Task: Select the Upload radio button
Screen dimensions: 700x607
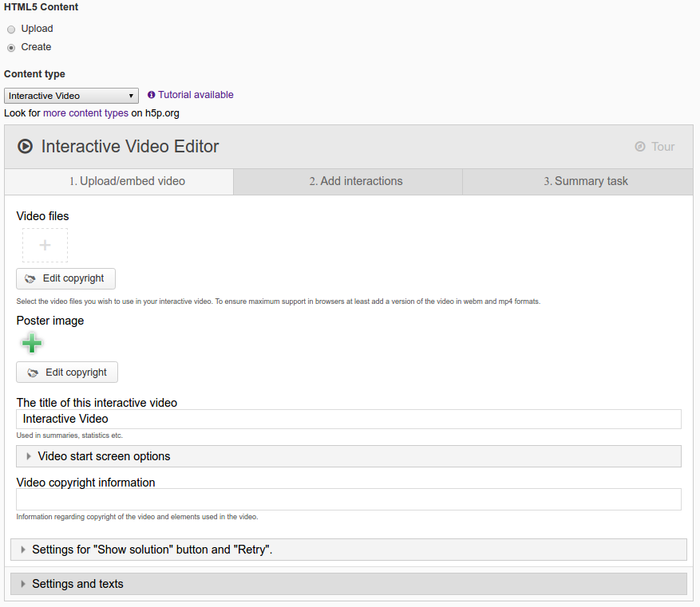Action: point(11,30)
